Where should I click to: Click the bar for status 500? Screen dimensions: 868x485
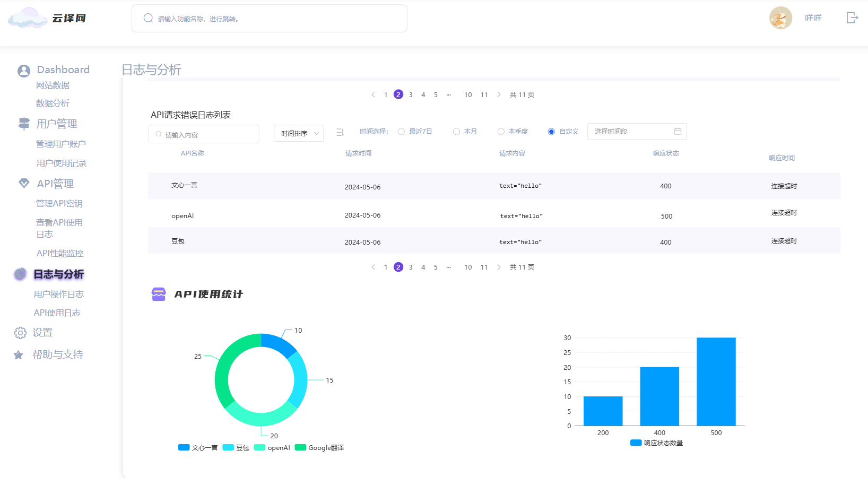(716, 382)
